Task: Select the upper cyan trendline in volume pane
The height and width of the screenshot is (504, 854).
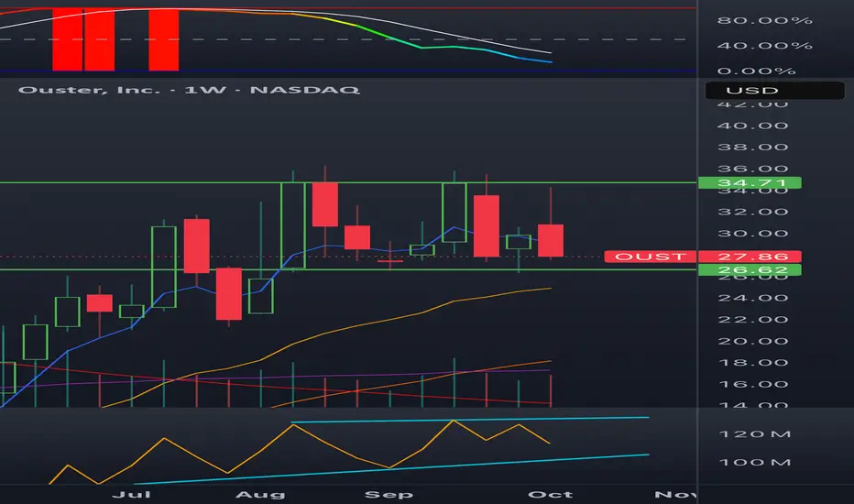Action: click(x=469, y=420)
